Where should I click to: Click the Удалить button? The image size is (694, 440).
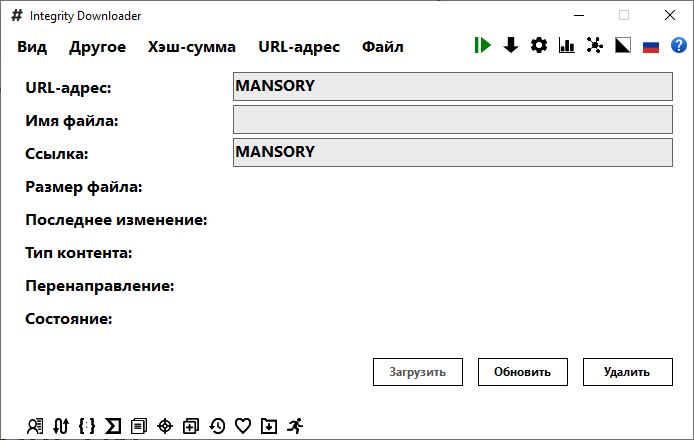click(628, 372)
